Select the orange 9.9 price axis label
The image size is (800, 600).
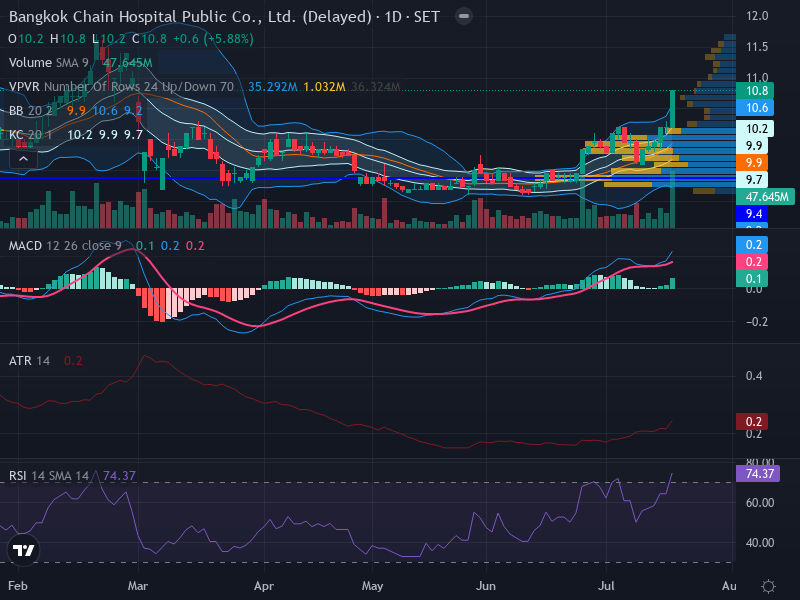pos(752,163)
